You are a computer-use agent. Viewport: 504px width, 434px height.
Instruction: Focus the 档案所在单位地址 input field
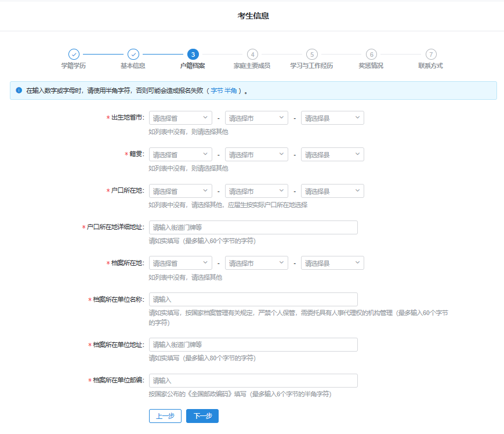[x=253, y=345]
